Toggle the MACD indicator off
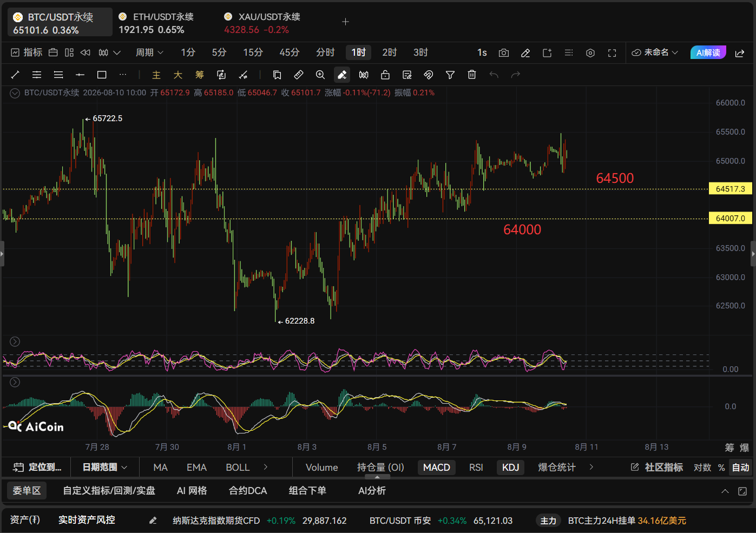 pos(436,467)
